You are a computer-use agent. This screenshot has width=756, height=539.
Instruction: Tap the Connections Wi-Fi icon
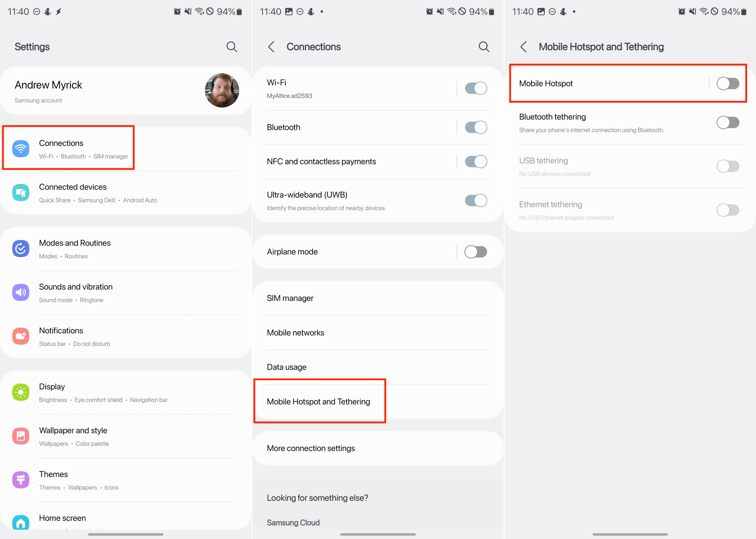pos(21,149)
